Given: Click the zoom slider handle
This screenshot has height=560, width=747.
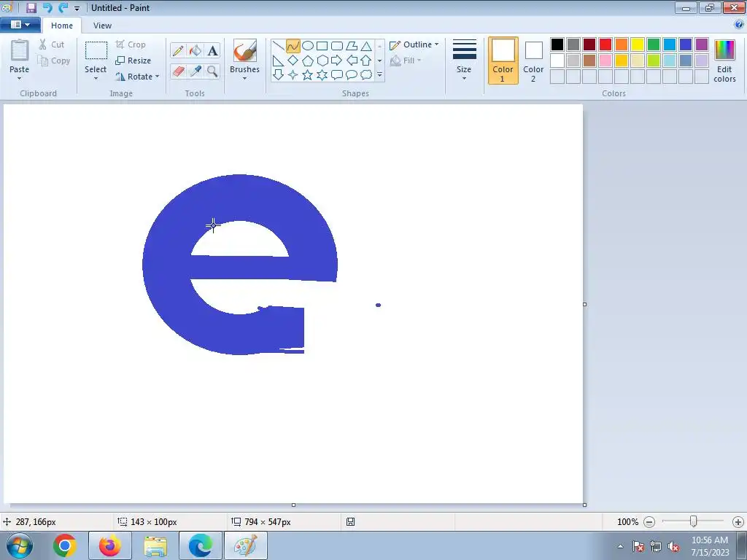Looking at the screenshot, I should pos(694,522).
